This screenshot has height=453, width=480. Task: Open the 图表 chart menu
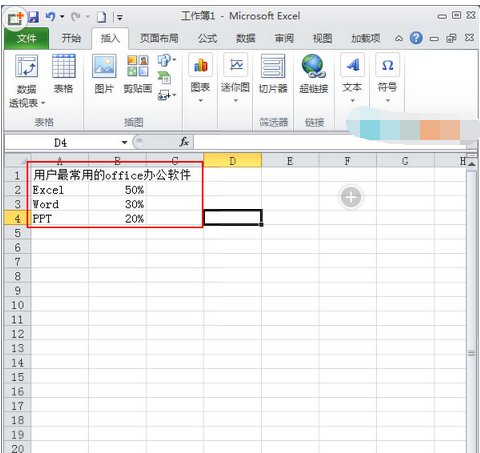(200, 77)
